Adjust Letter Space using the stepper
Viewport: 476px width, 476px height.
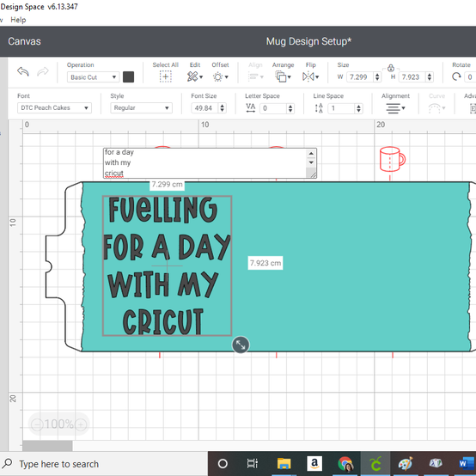click(290, 108)
